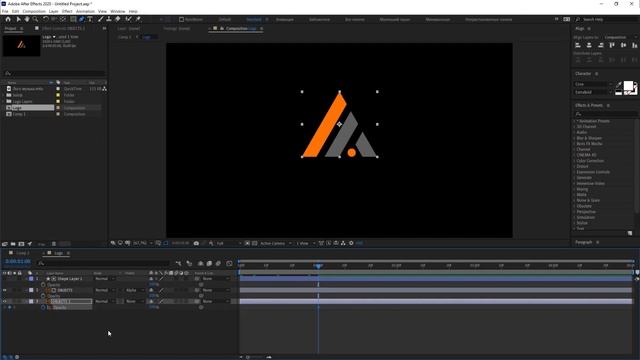The height and width of the screenshot is (360, 640).
Task: Open the viewer resolution Full dropdown
Action: [x=229, y=243]
